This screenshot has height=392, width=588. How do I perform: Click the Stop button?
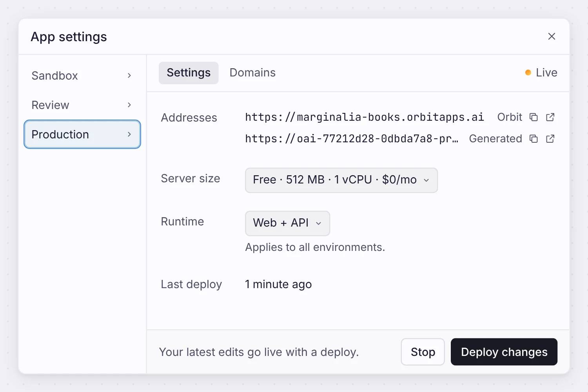click(423, 352)
